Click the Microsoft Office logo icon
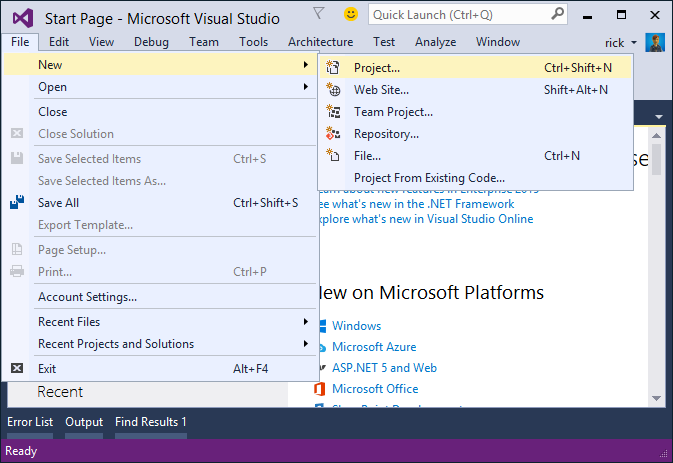Image resolution: width=673 pixels, height=463 pixels. click(x=319, y=389)
